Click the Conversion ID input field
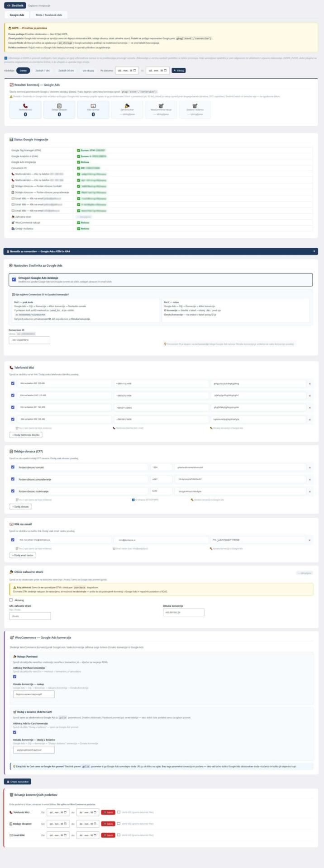This screenshot has width=324, height=868. click(x=29, y=340)
